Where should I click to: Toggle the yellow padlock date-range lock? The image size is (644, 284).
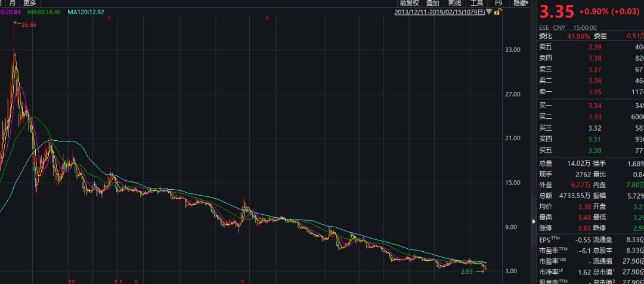click(x=497, y=12)
